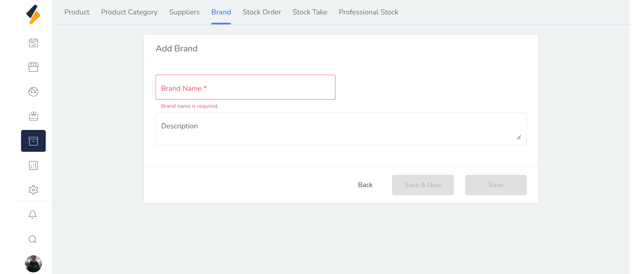
Task: Open the settings gear icon
Action: tap(33, 190)
